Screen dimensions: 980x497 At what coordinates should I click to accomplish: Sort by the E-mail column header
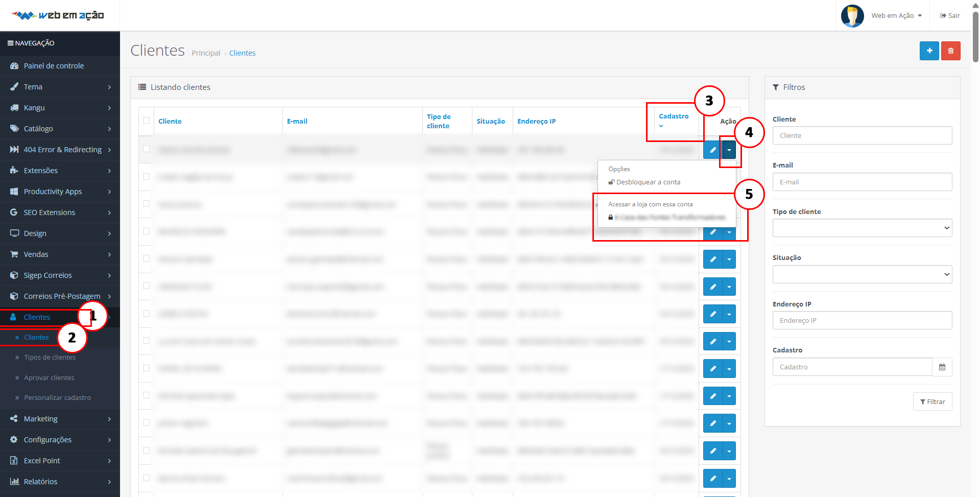(x=297, y=122)
